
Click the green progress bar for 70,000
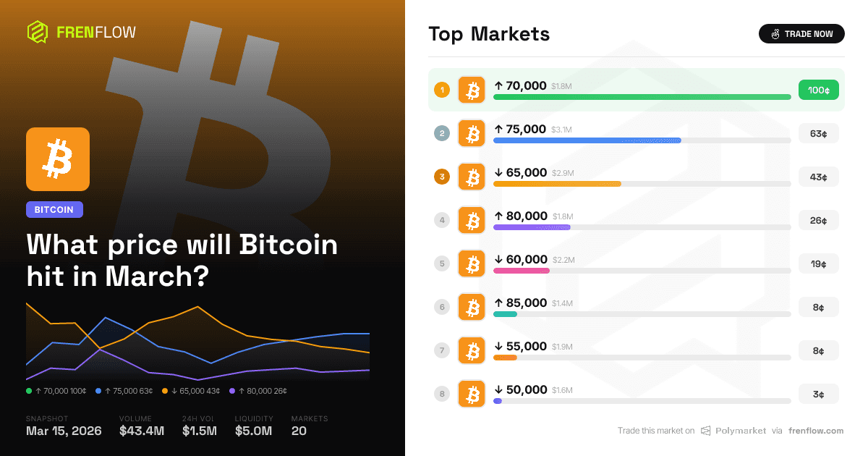(642, 96)
